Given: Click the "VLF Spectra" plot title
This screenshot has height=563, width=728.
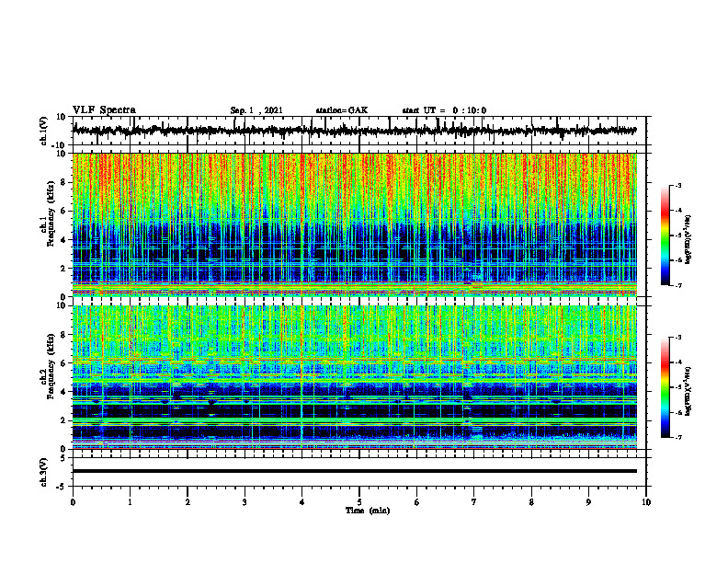Looking at the screenshot, I should pyautogui.click(x=104, y=110).
